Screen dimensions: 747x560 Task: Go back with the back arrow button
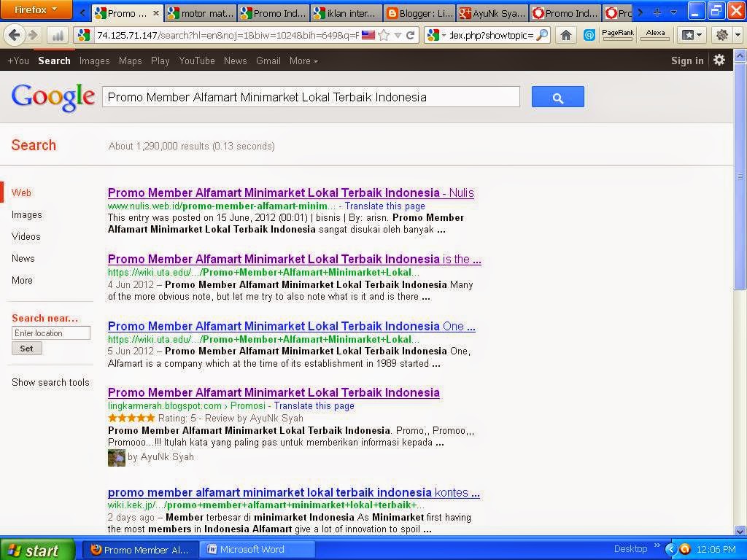pyautogui.click(x=14, y=35)
